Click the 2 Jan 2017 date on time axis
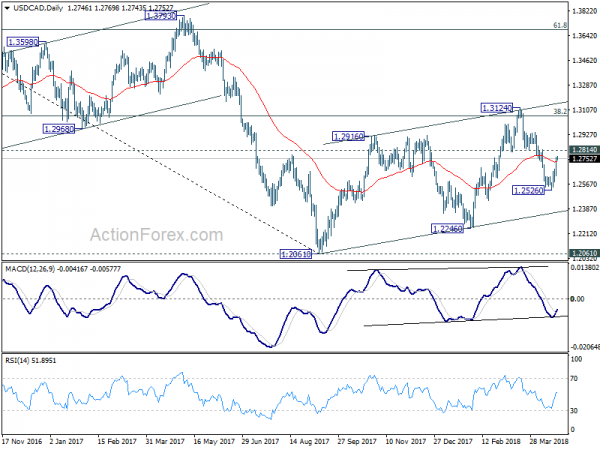 (67, 441)
